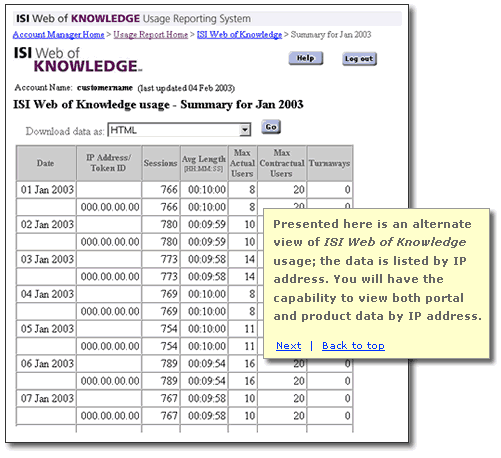Viewport: 501px width, 458px height.
Task: Click the Help button
Action: coord(306,58)
